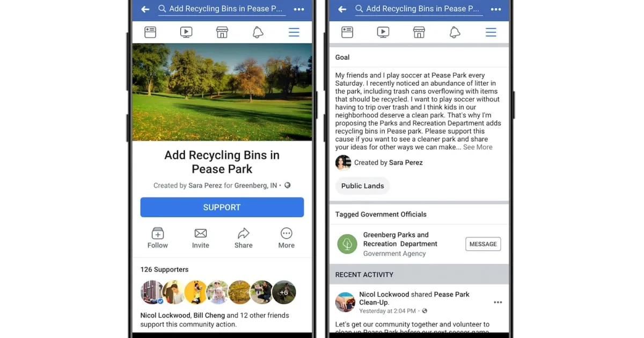
Task: Click MESSAGE button for Parks Department
Action: (x=483, y=244)
